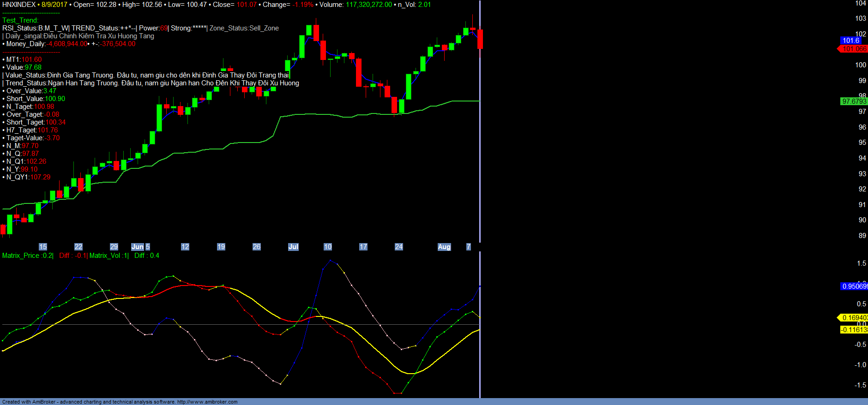Viewport: 868px width, 405px height.
Task: Click date marker 12 on time axis
Action: pyautogui.click(x=185, y=247)
